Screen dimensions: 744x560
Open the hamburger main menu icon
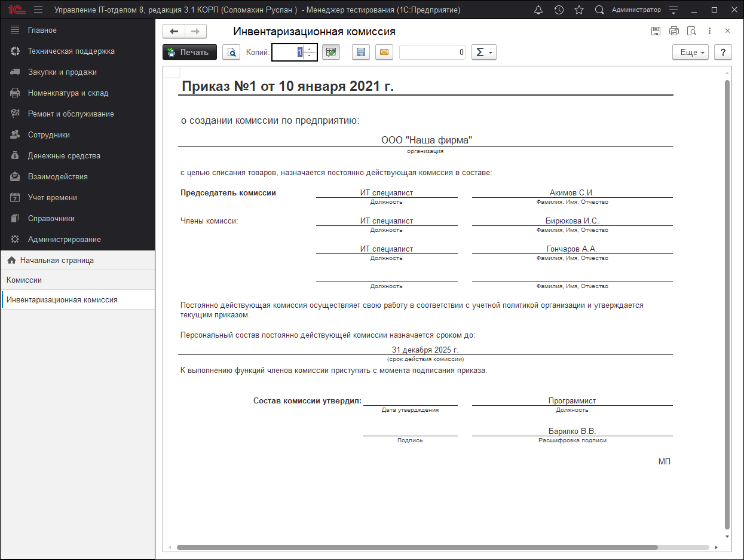[x=38, y=10]
